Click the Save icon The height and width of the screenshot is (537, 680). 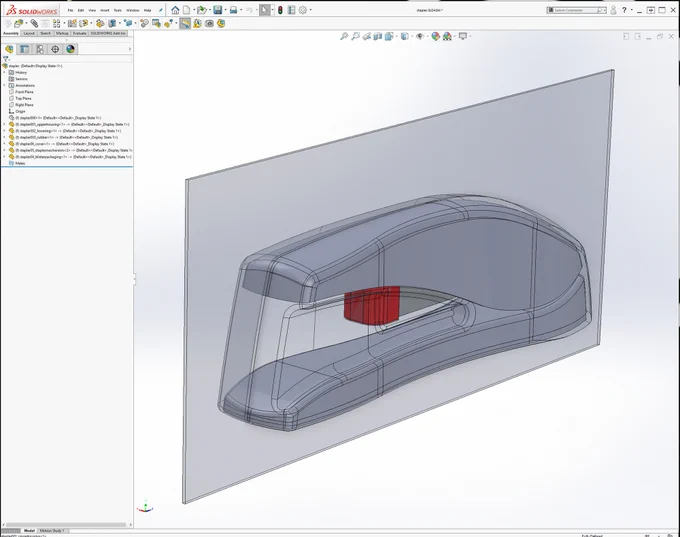pos(218,10)
